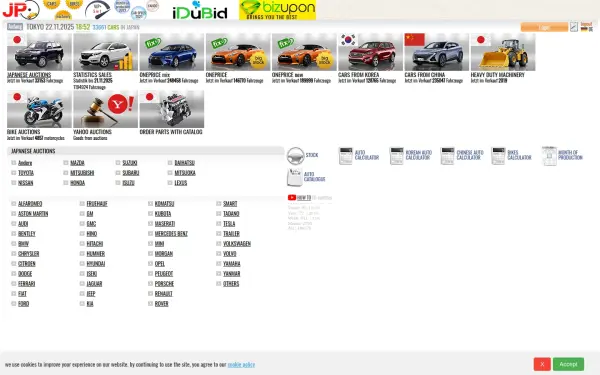Viewport: 600px width, 375px height.
Task: Tick the Volkswagen checkbox
Action: click(218, 243)
